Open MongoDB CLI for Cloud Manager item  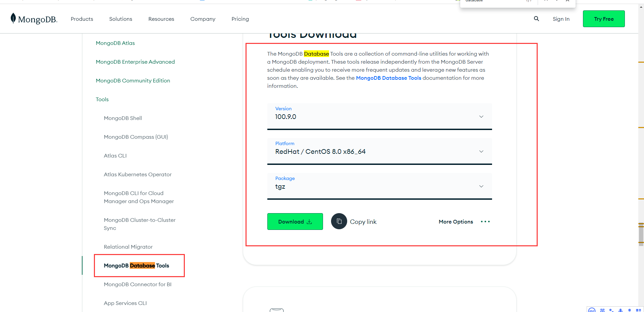coord(139,197)
